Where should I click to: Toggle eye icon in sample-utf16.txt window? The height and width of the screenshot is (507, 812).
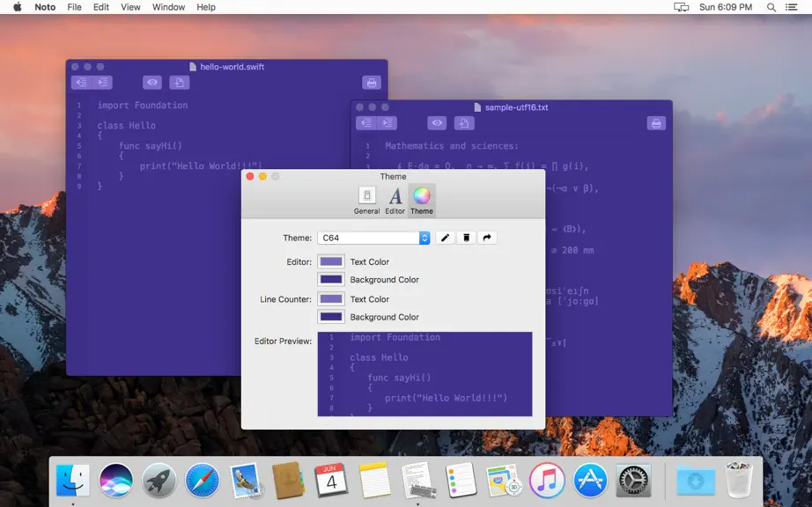pos(437,123)
